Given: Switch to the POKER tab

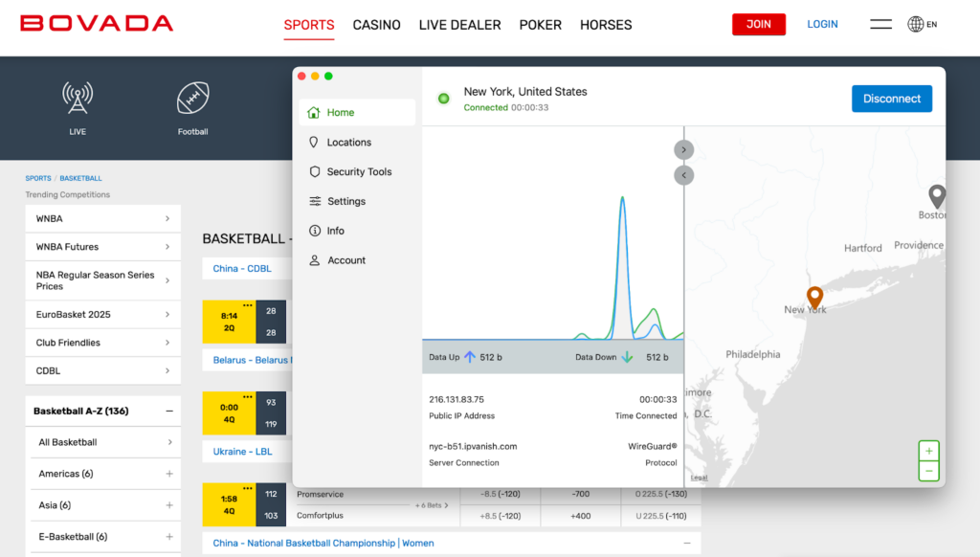Looking at the screenshot, I should point(540,25).
